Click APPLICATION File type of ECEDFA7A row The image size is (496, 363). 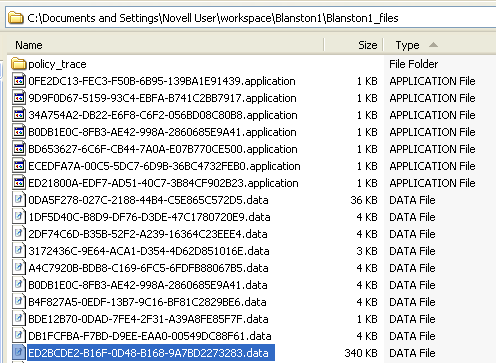[432, 166]
